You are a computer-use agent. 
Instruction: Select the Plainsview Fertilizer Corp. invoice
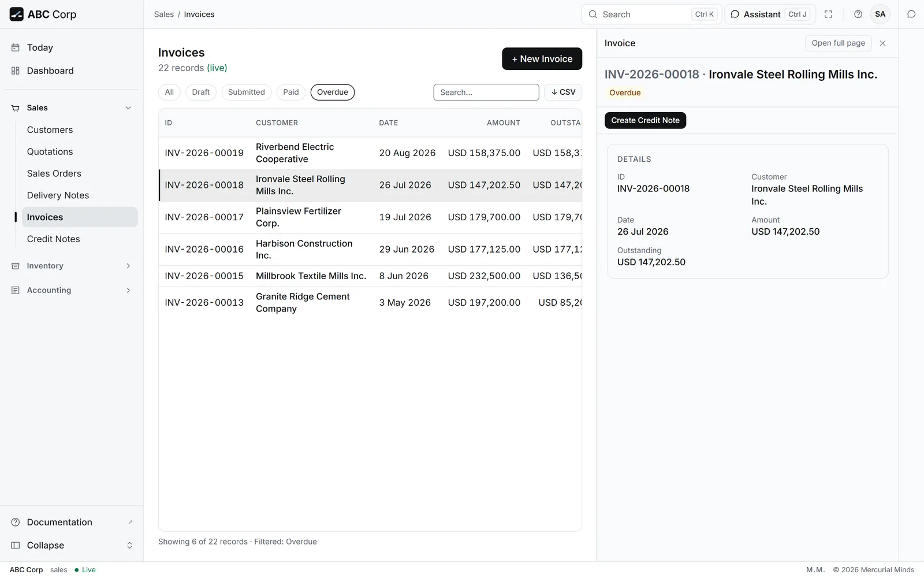[x=370, y=217]
